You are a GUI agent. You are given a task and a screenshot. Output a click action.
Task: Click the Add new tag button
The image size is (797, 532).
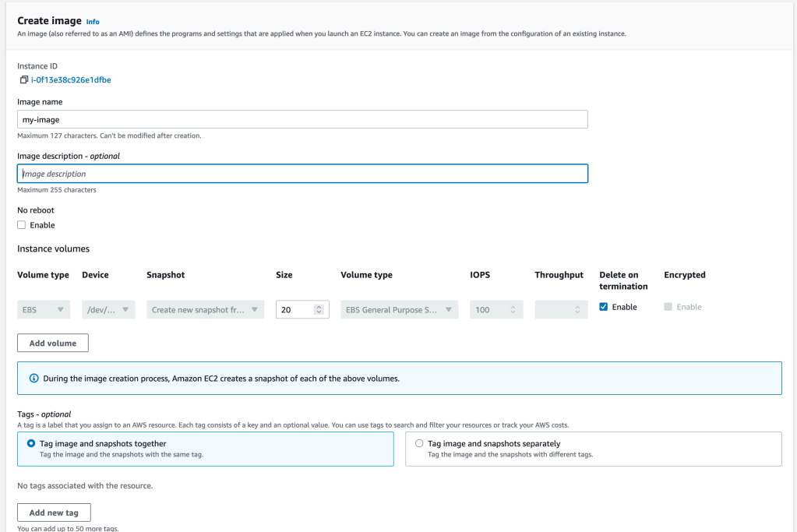54,512
